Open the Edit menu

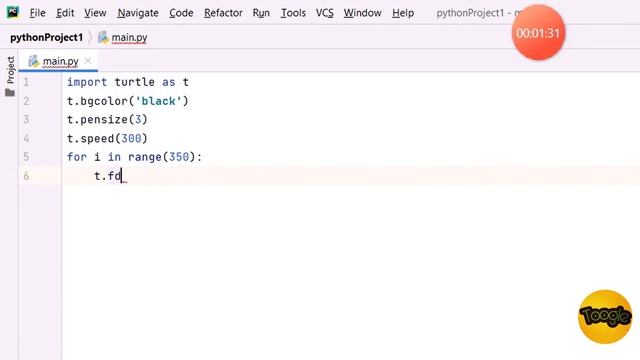pyautogui.click(x=65, y=13)
